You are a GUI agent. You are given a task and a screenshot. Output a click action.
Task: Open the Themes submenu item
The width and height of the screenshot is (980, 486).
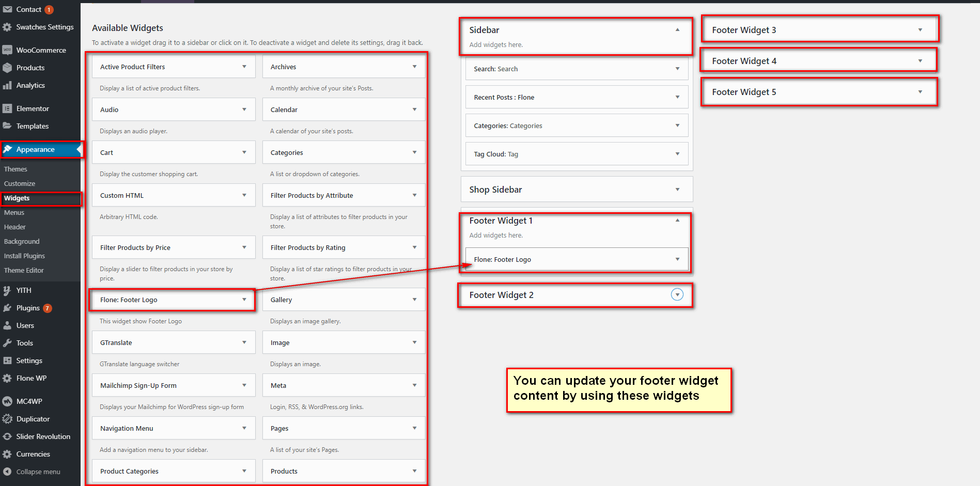click(15, 169)
